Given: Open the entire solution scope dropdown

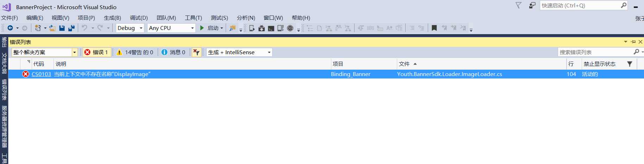Looking at the screenshot, I should click(x=44, y=52).
